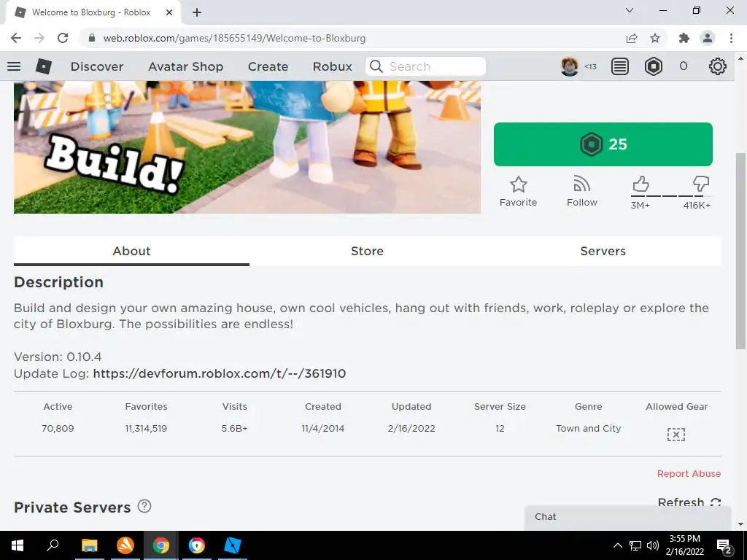Open Avatar Shop from top navigation
This screenshot has height=560, width=747.
(x=186, y=66)
